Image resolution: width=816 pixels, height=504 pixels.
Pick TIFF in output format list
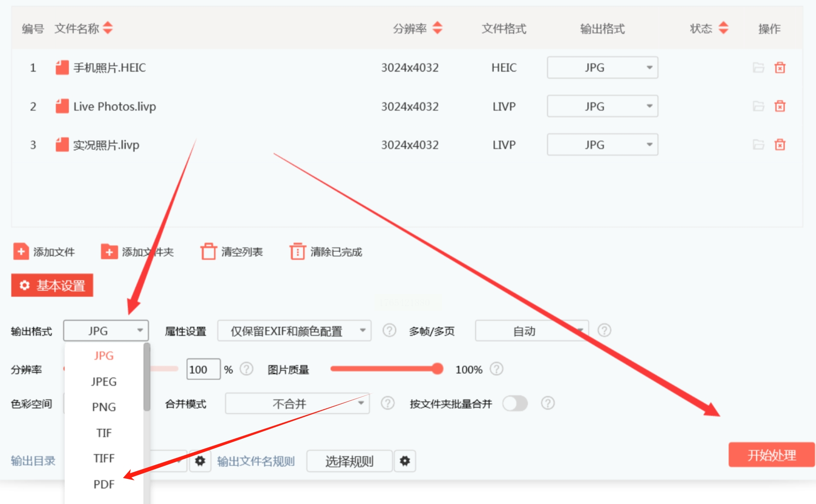pyautogui.click(x=104, y=458)
